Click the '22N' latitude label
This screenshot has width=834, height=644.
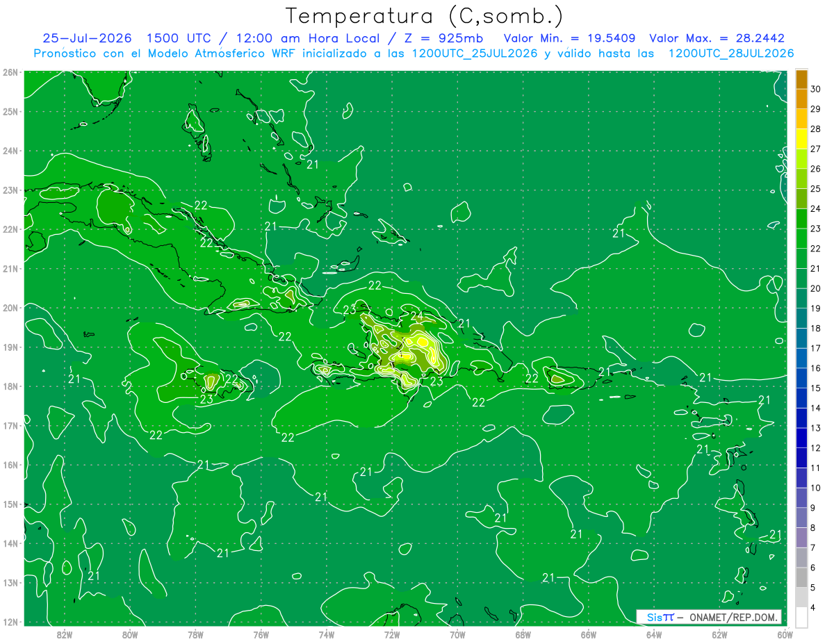tap(10, 229)
